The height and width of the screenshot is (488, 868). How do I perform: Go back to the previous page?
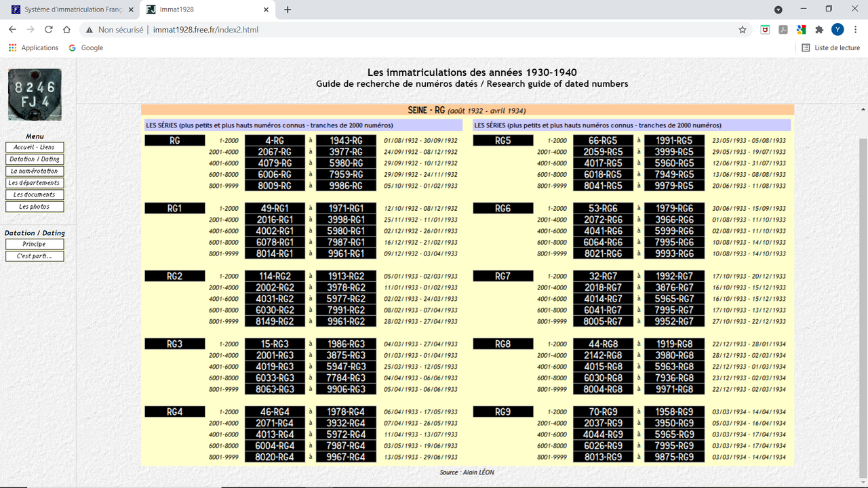pos(12,30)
